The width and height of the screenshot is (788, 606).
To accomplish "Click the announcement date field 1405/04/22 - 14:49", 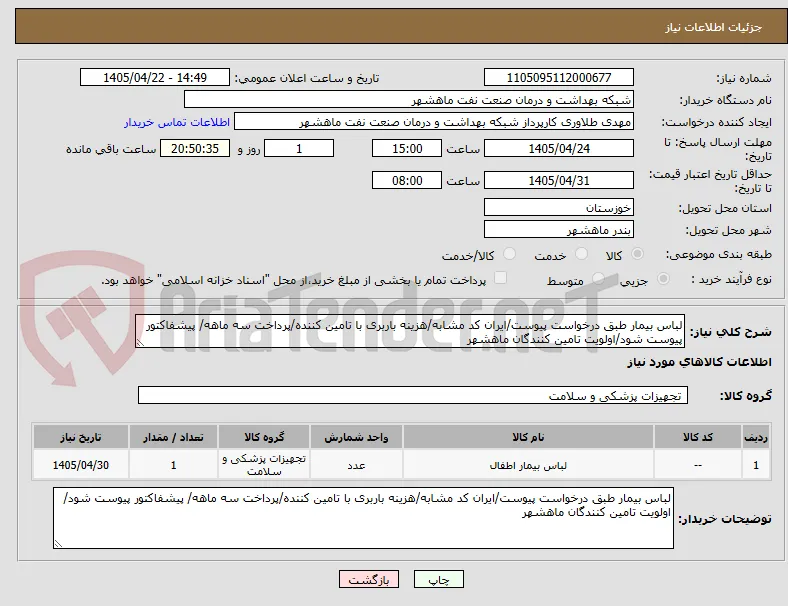I will click(155, 77).
